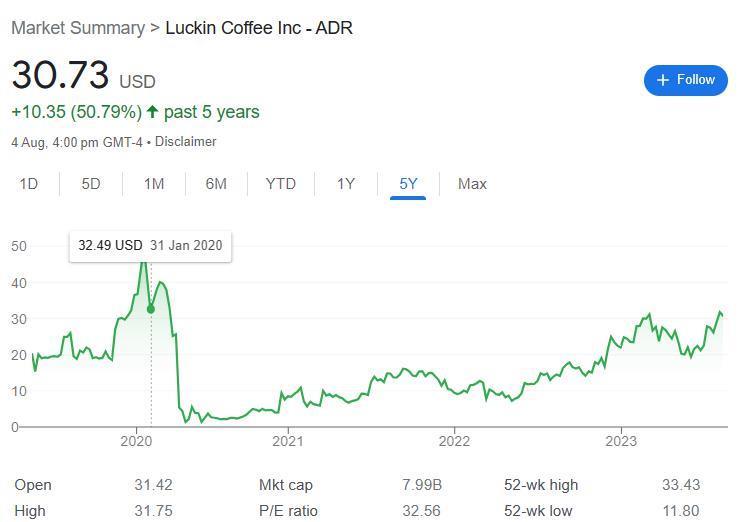Viewport: 748px width, 522px height.
Task: Click the 2023 label on chart axis
Action: (x=621, y=441)
